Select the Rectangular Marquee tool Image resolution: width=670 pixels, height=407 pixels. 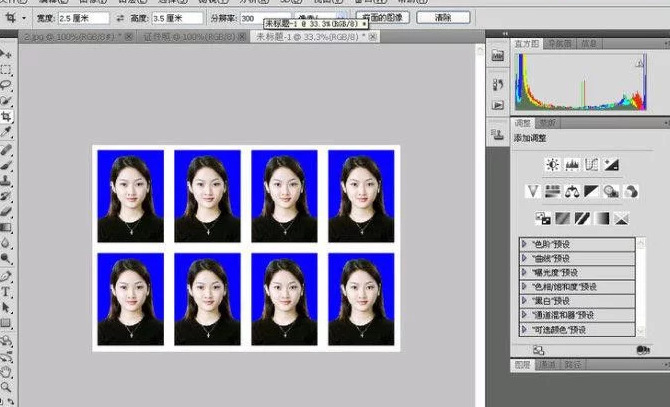(6, 70)
